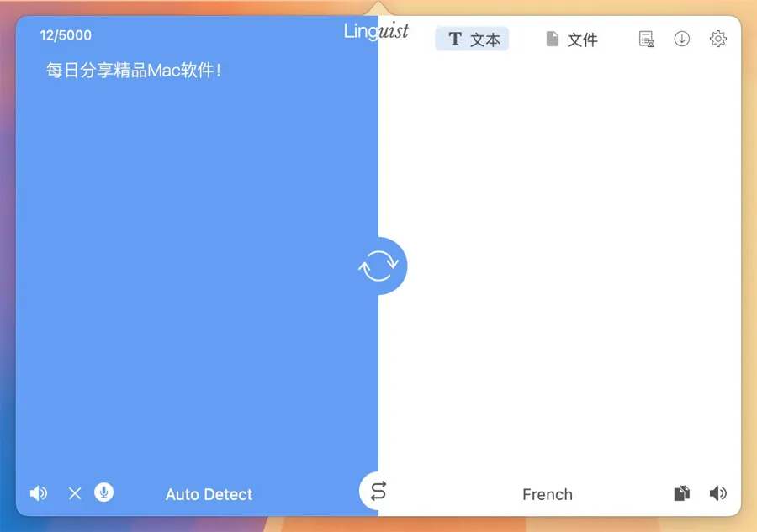Viewport: 757px width, 532px height.
Task: Switch to the 文本 text tab
Action: click(x=473, y=40)
